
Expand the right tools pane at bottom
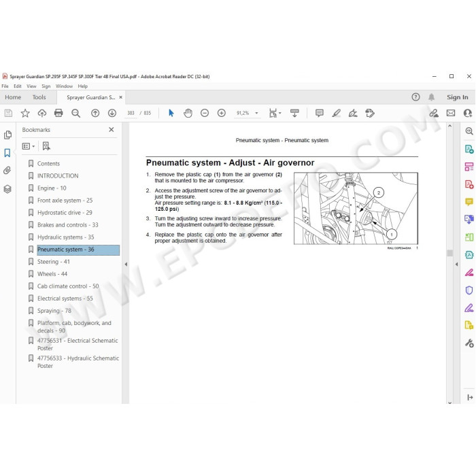click(470, 397)
